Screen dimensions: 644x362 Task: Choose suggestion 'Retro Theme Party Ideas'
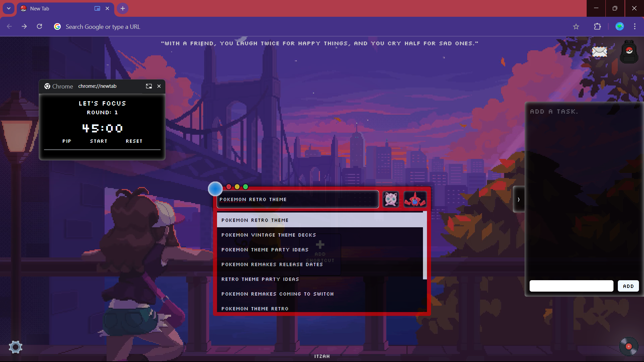[260, 279]
